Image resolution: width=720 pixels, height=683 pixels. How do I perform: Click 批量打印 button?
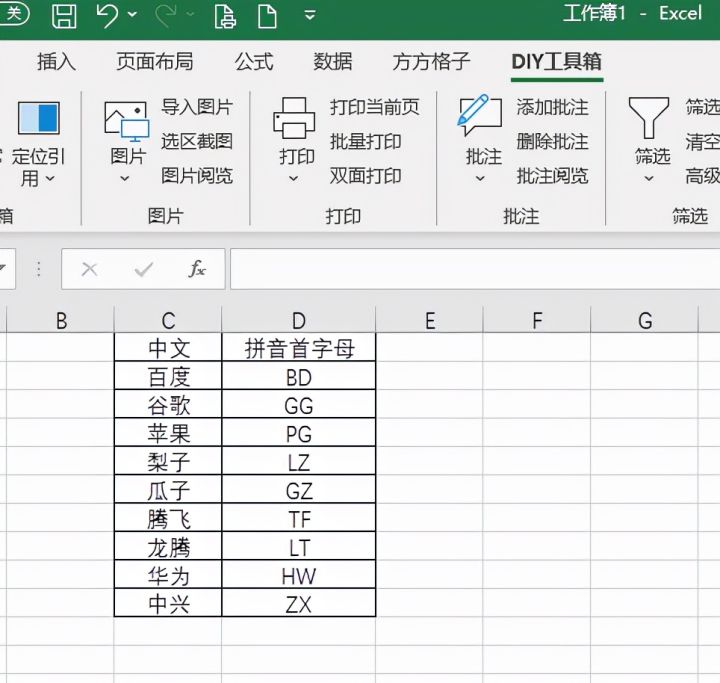pos(366,141)
